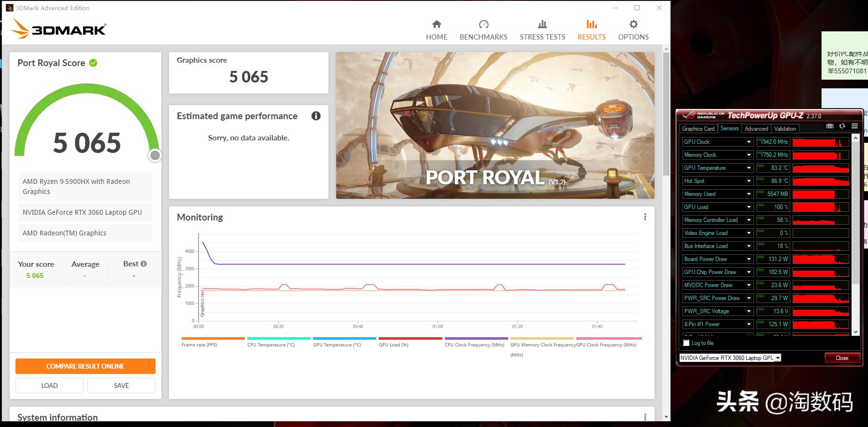The height and width of the screenshot is (427, 868).
Task: Click the Save button
Action: click(x=121, y=386)
